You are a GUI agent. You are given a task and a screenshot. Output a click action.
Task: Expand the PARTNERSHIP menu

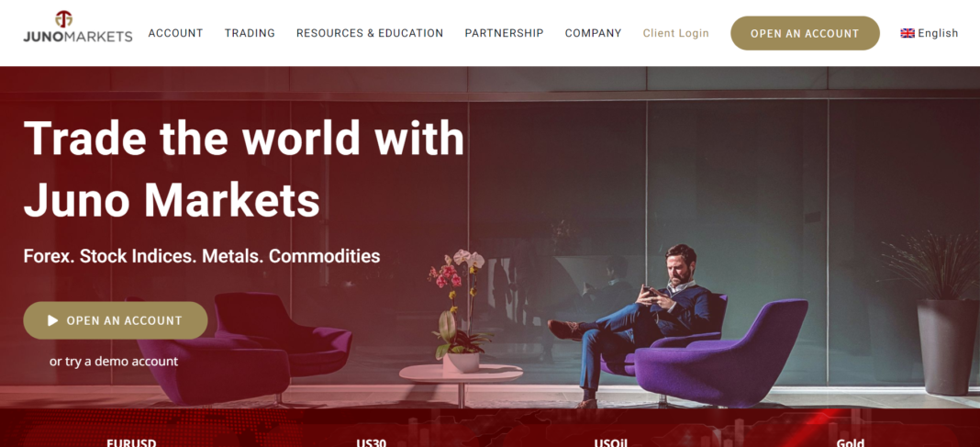(x=505, y=33)
